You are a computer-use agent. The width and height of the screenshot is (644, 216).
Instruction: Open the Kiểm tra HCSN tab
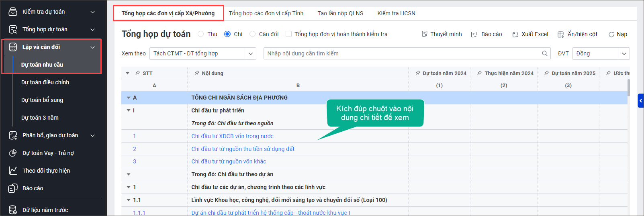pyautogui.click(x=396, y=13)
